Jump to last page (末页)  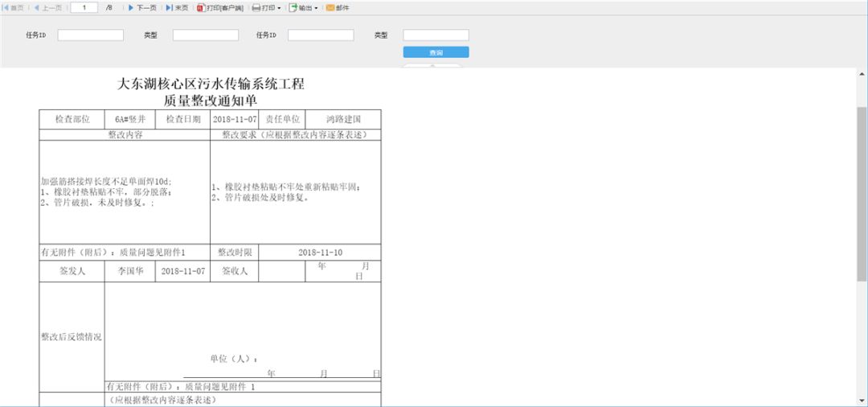point(177,8)
